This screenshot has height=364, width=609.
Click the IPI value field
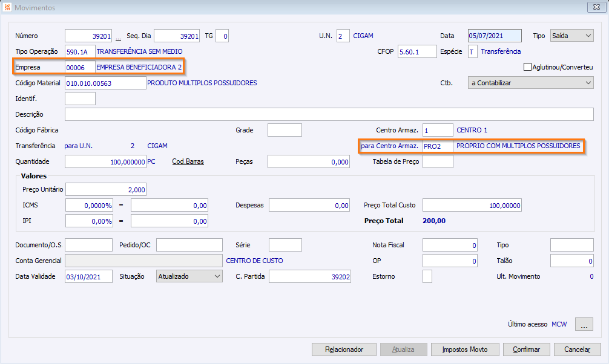click(x=170, y=221)
